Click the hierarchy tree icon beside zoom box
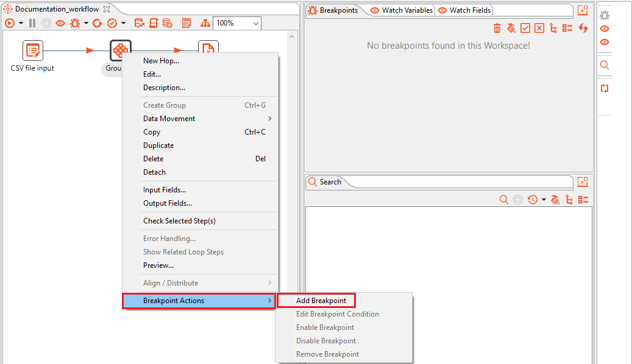 pyautogui.click(x=205, y=23)
